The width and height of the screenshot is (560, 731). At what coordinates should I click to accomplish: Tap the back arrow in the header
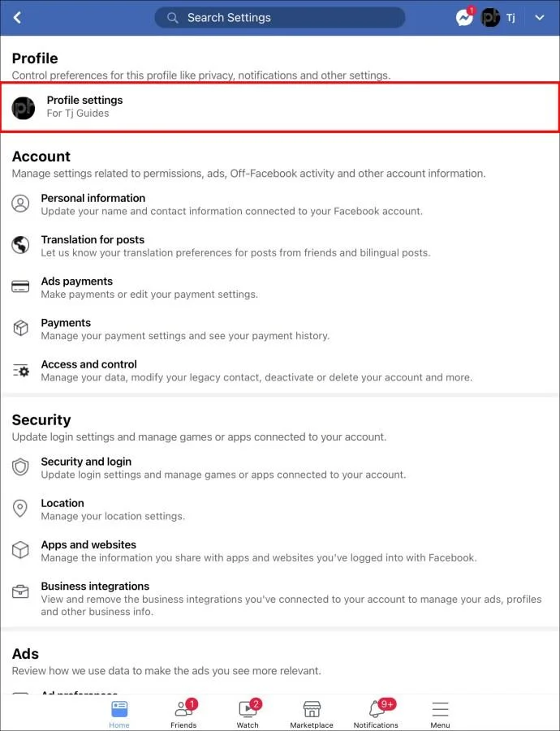point(17,18)
